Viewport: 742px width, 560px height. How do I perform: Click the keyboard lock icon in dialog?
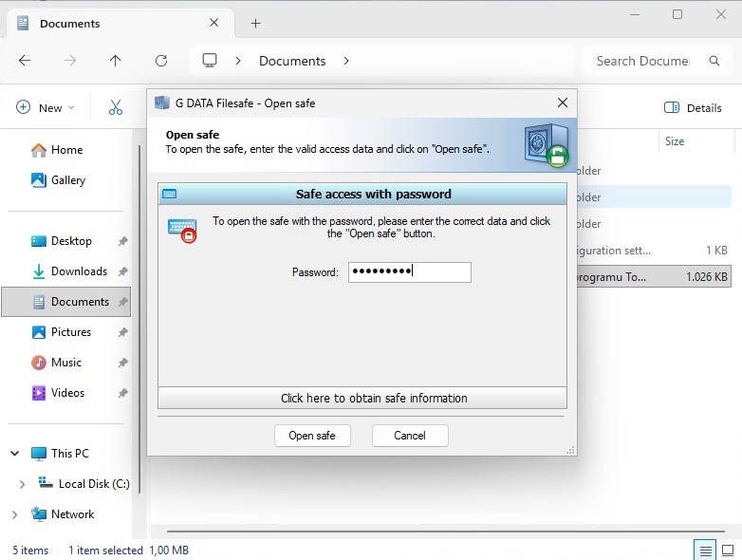point(182,230)
